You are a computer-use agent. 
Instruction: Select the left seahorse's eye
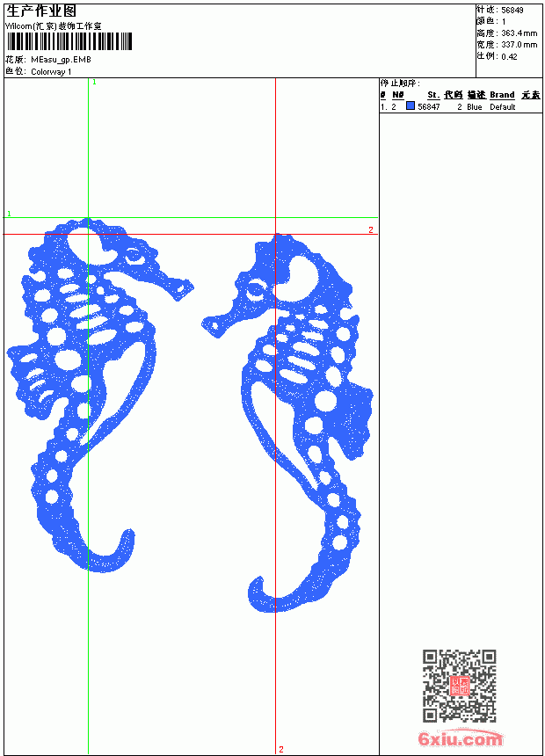135,258
